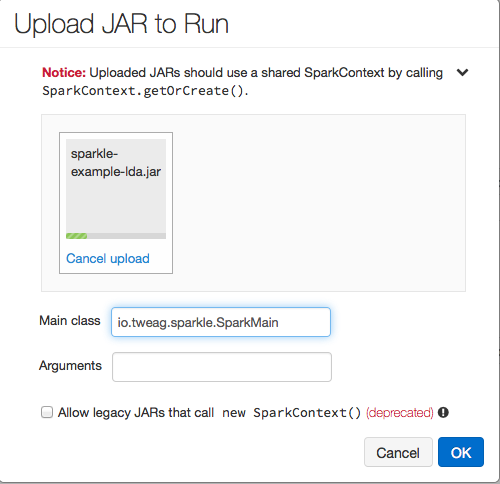Focus the Main class input field
This screenshot has width=500, height=484.
(x=221, y=322)
